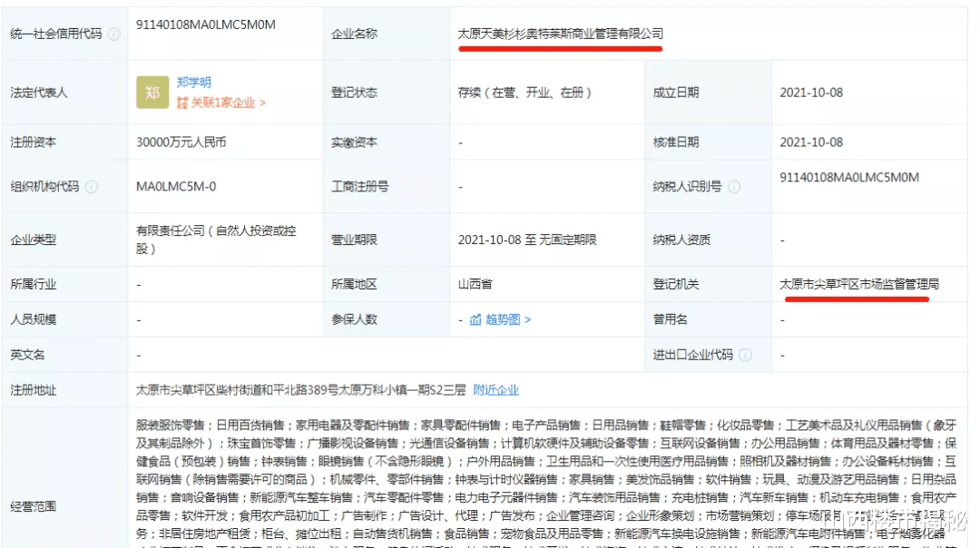This screenshot has height=548, width=980.
Task: Select 太原市尖草坪区市场监督管理局 text
Action: pyautogui.click(x=859, y=284)
